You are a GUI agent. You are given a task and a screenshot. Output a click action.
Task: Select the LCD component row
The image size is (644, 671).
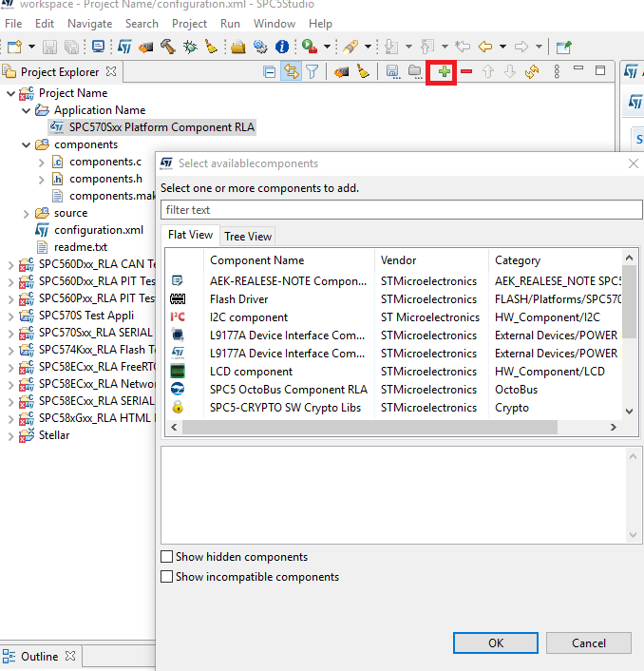pyautogui.click(x=393, y=372)
